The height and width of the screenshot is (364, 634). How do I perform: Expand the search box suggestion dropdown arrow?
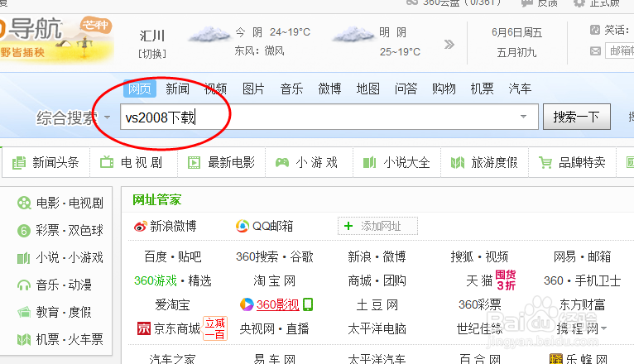(x=523, y=117)
